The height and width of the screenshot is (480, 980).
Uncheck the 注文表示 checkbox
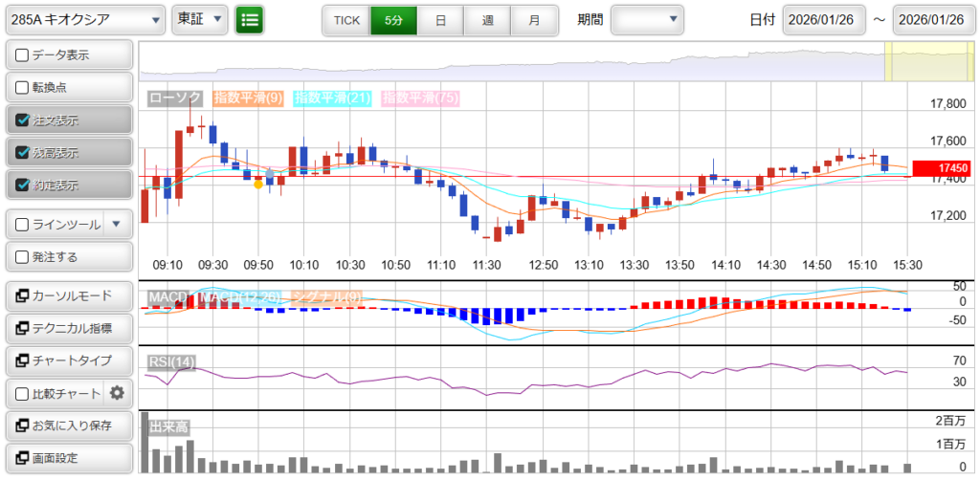23,120
